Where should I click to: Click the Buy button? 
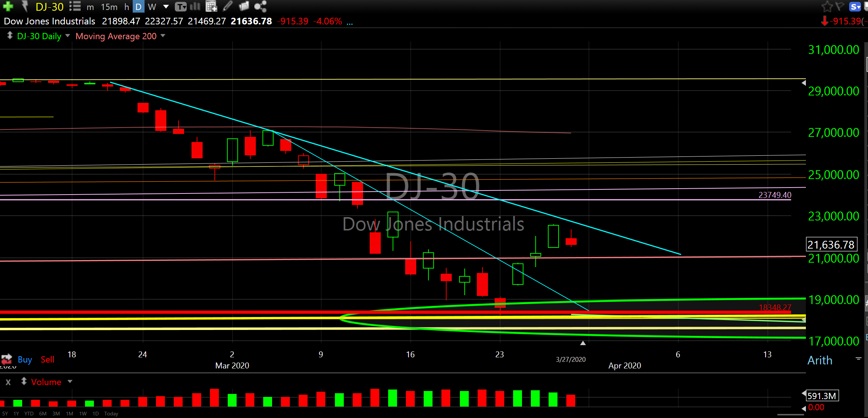coord(25,360)
